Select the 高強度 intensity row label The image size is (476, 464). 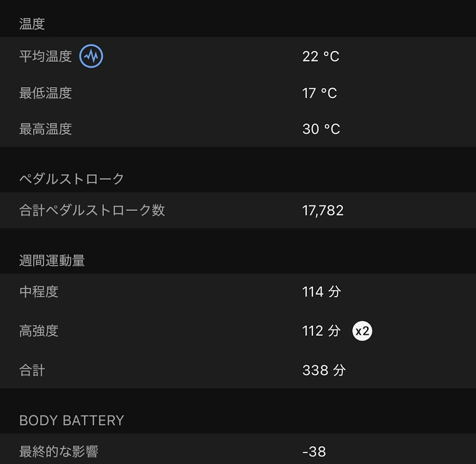pyautogui.click(x=39, y=331)
